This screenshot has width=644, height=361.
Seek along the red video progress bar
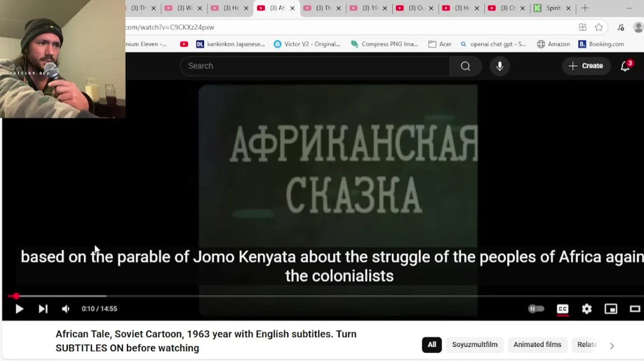322,296
